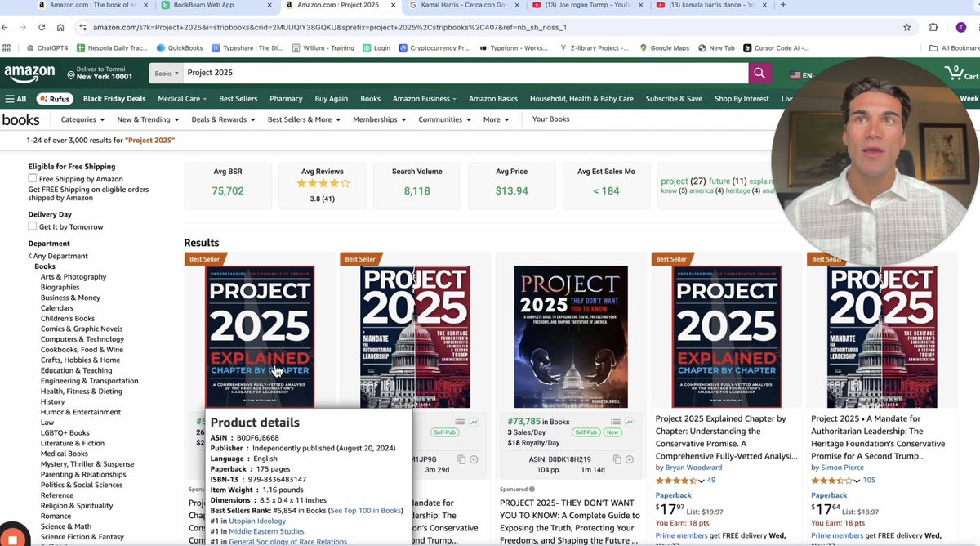Switch to the Kamal Harris Google tab
980x546 pixels.
click(x=463, y=5)
